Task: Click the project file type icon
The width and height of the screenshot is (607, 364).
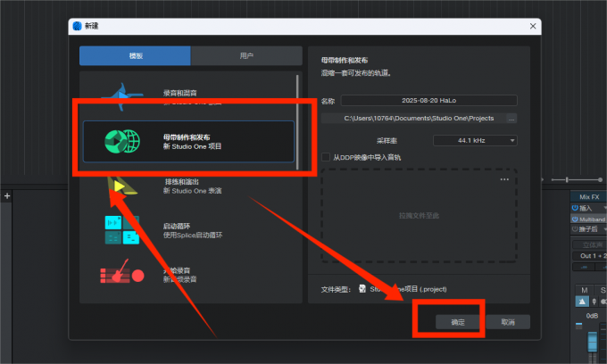Action: [x=362, y=289]
